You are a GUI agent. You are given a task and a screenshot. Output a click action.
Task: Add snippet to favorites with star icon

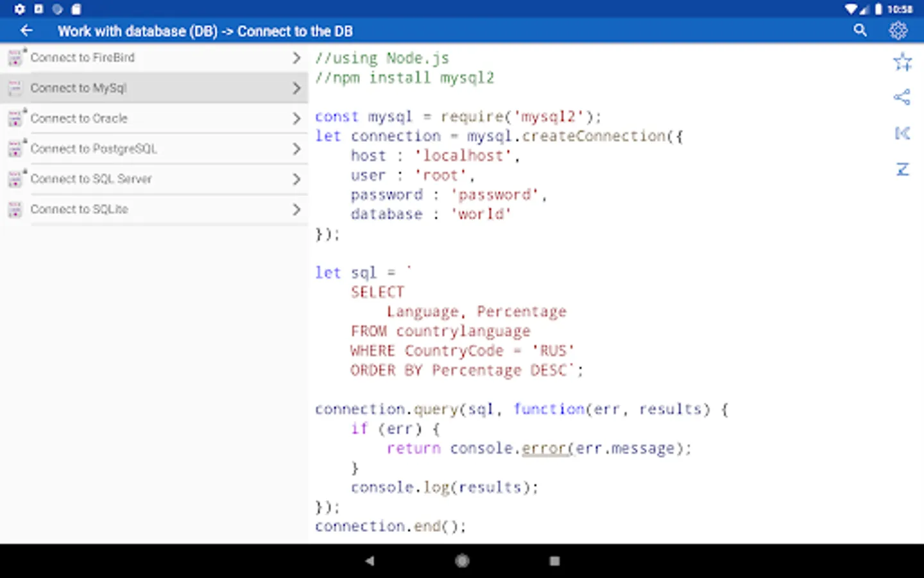[902, 62]
